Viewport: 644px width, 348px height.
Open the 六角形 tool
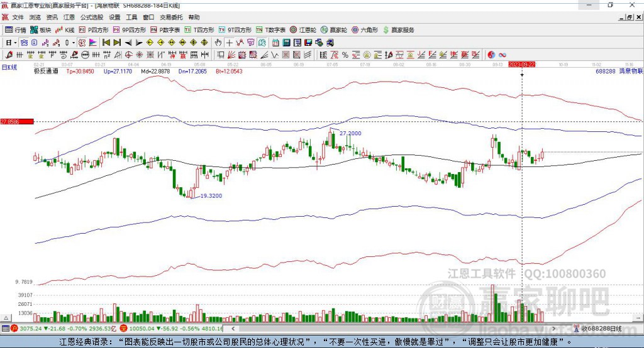point(365,30)
